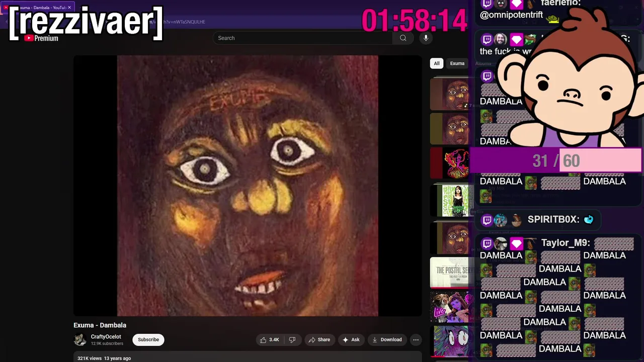This screenshot has width=644, height=362.
Task: Open the Live anime stream thumbnail
Action: click(x=452, y=307)
